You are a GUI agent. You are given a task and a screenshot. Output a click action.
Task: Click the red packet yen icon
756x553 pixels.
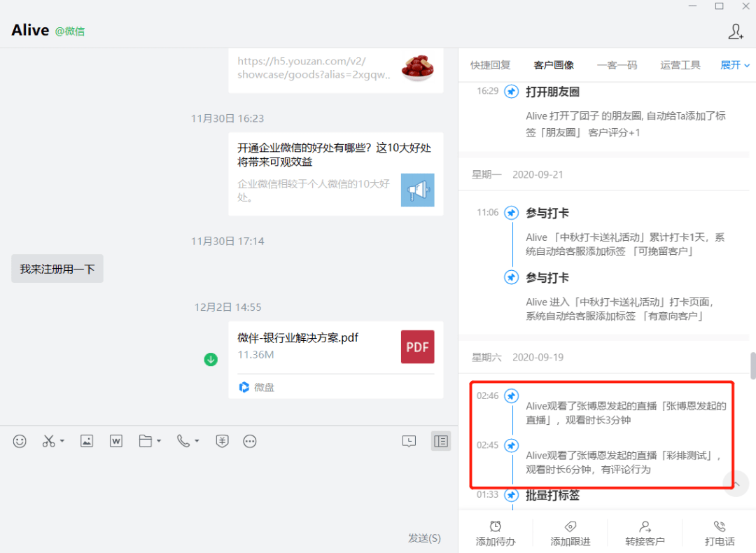[222, 441]
